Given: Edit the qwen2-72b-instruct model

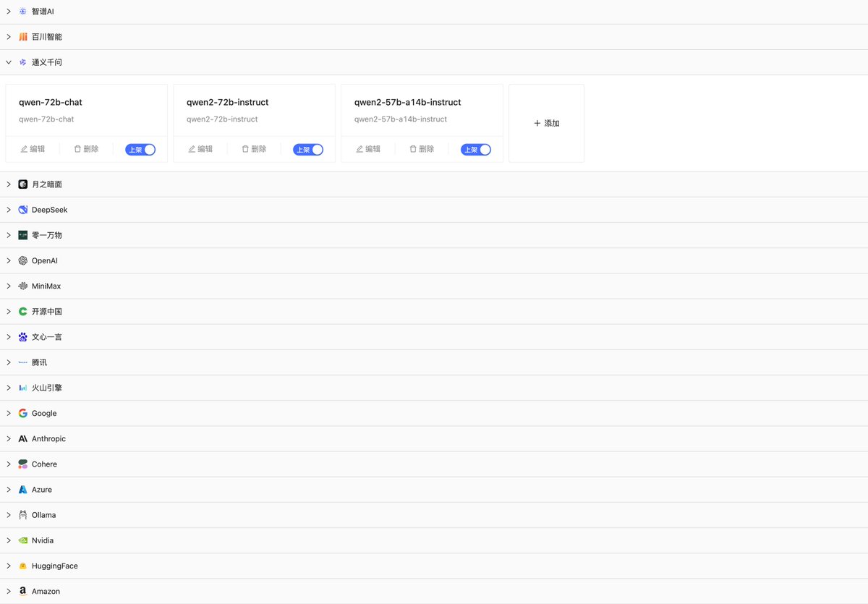Looking at the screenshot, I should (200, 149).
